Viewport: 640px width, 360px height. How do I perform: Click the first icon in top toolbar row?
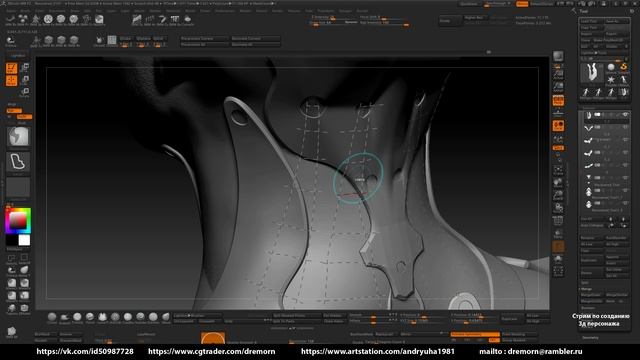11,19
